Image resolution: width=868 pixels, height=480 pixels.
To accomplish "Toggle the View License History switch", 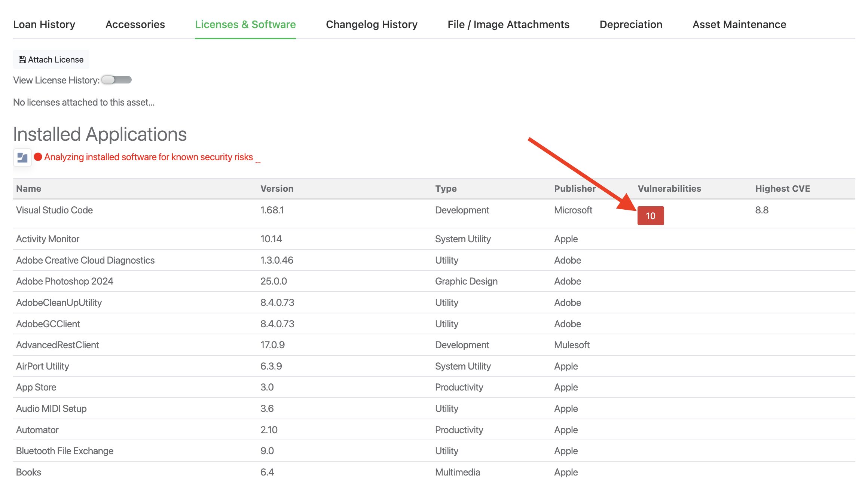I will (116, 80).
